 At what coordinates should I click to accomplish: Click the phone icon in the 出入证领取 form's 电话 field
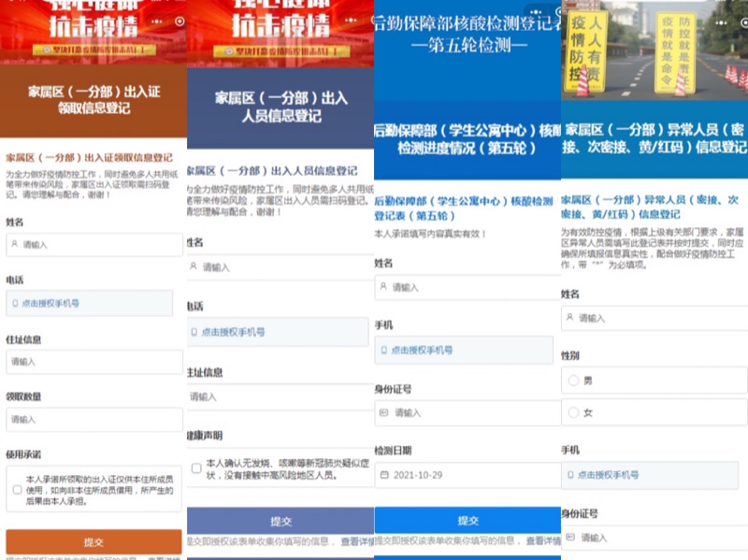(x=15, y=303)
